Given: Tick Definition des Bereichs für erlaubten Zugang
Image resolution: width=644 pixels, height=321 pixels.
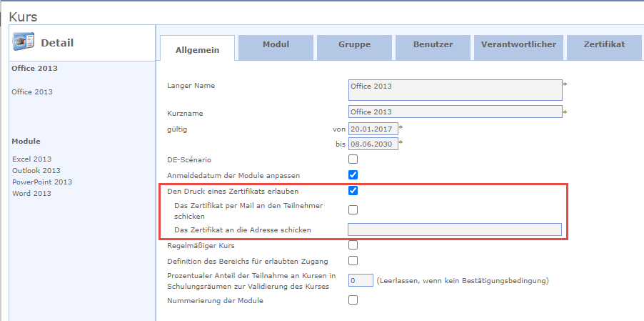Looking at the screenshot, I should 353,260.
